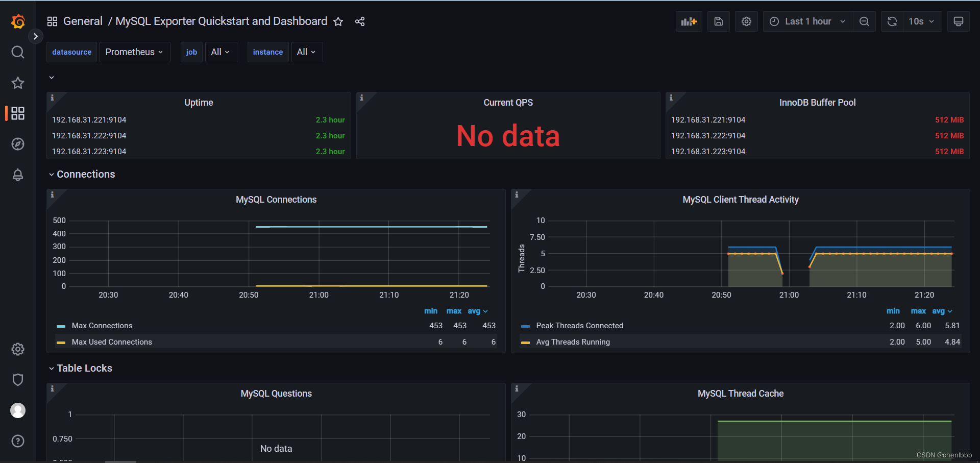The width and height of the screenshot is (980, 463).
Task: Open the Alerting bell icon
Action: (x=18, y=175)
